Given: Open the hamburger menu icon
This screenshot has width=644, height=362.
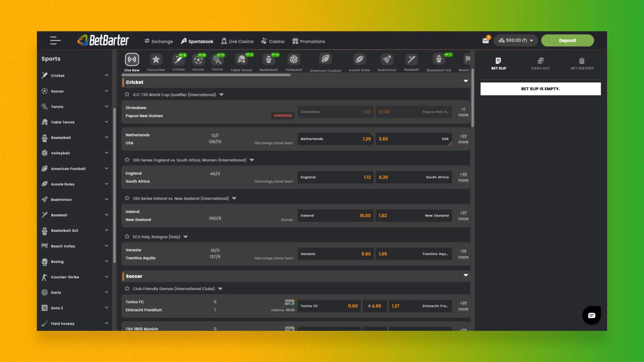Looking at the screenshot, I should click(55, 41).
